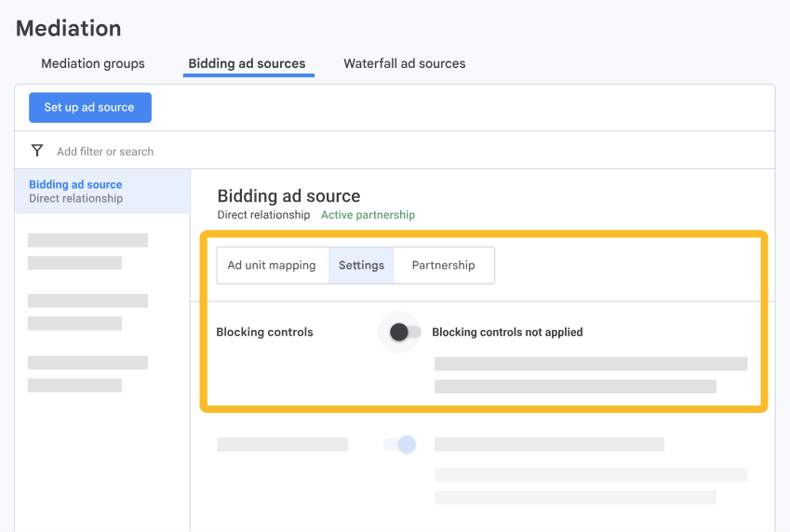Select the Settings tab
Viewport: 790px width, 532px height.
(x=361, y=265)
